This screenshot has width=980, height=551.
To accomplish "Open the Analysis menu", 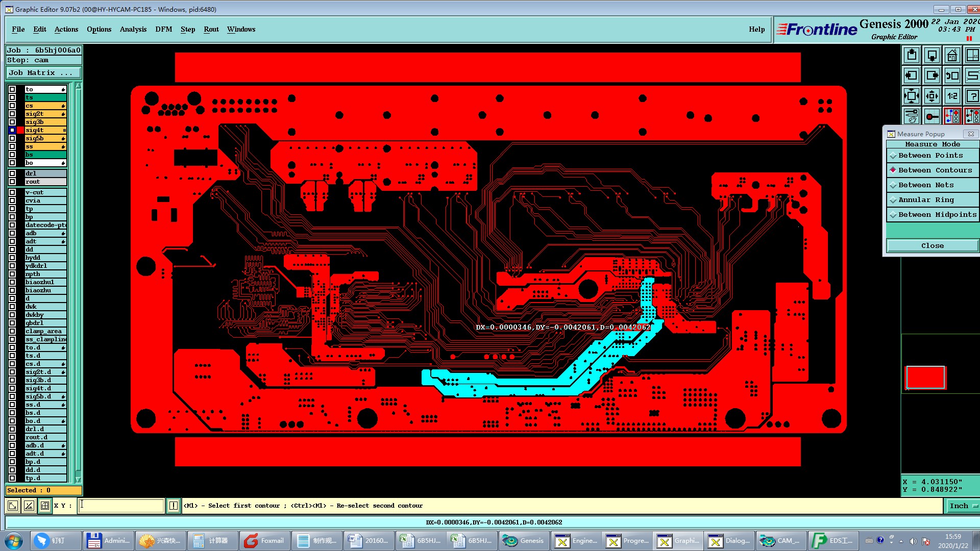I will pyautogui.click(x=133, y=29).
